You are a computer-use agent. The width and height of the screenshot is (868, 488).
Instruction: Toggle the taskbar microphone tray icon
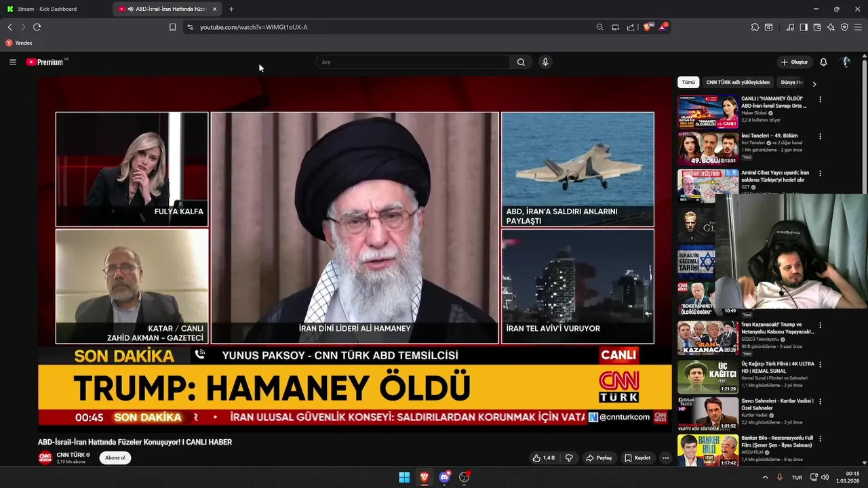[x=779, y=477]
